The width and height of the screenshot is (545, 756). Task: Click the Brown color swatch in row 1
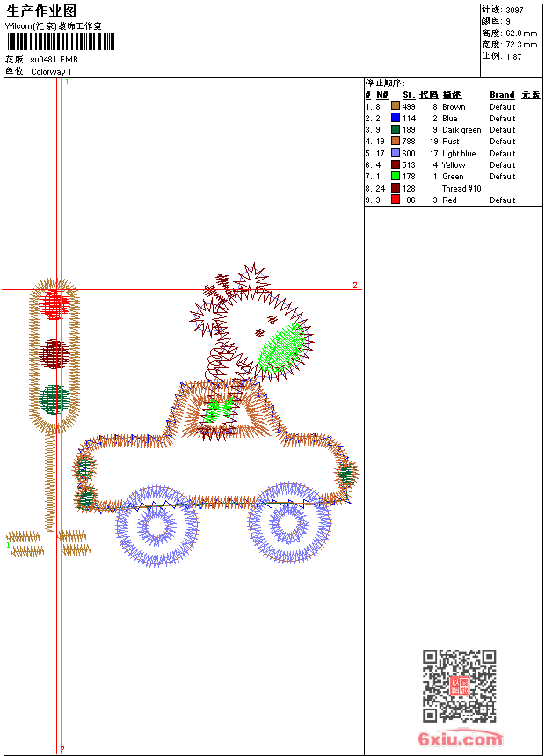[x=395, y=106]
